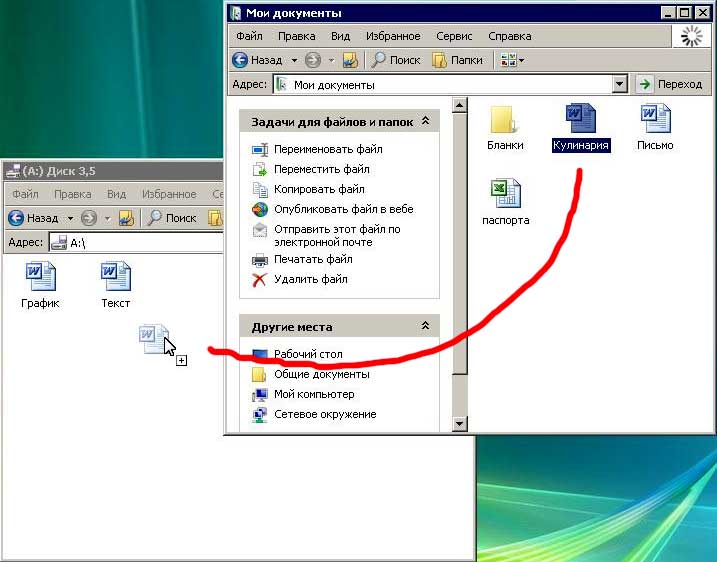
Task: Click Forward arrow in Мои документы toolbar
Action: (313, 60)
